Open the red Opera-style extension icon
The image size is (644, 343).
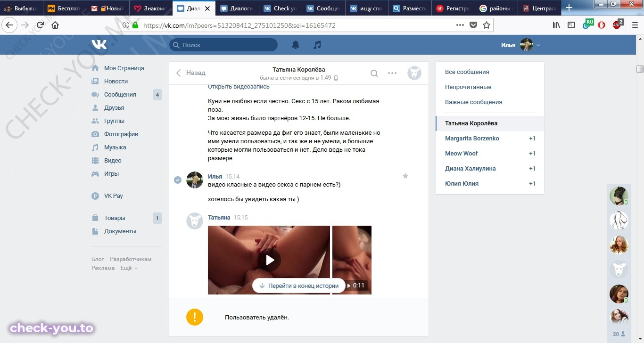[x=602, y=25]
